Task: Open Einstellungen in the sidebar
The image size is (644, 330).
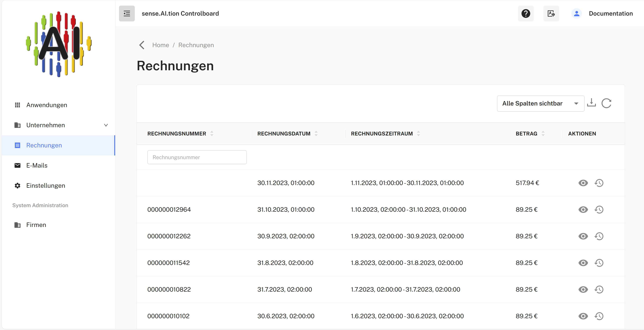Action: (58, 186)
